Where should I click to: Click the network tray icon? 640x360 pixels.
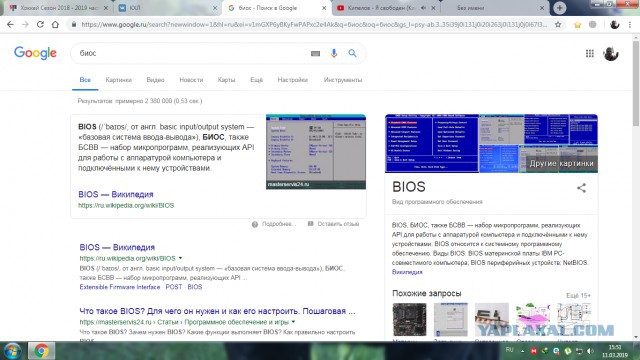click(579, 351)
